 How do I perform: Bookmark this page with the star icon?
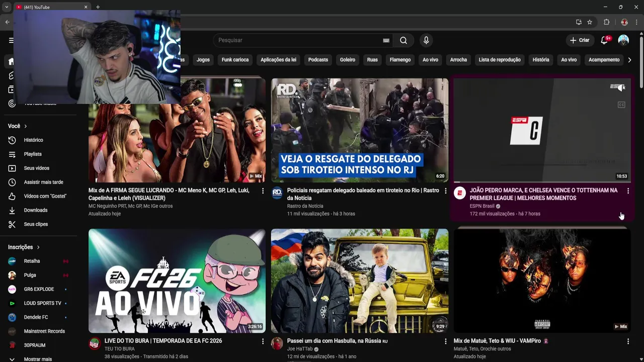tap(590, 22)
